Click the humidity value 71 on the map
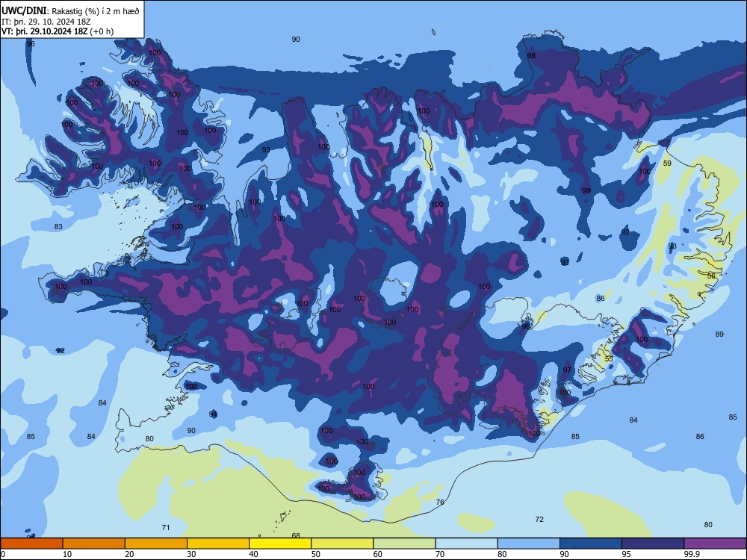 click(166, 528)
